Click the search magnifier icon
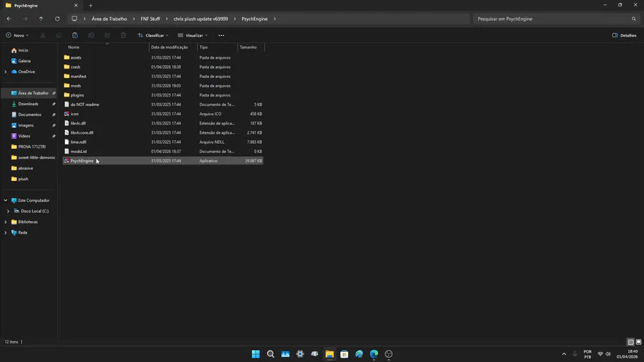The width and height of the screenshot is (644, 362). click(634, 19)
